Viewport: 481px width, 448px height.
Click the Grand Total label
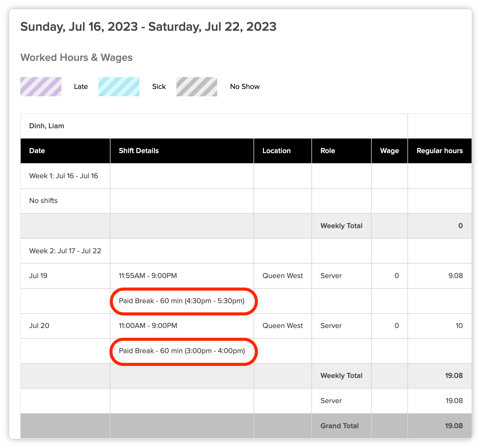point(339,426)
